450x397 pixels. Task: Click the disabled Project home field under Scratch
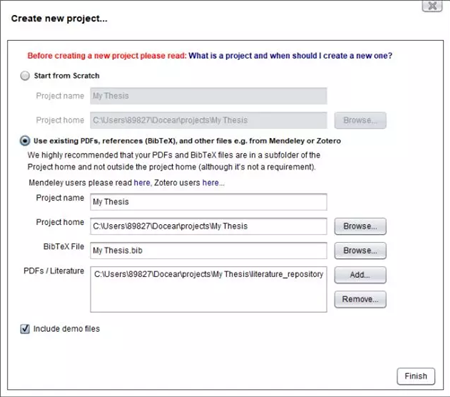208,120
